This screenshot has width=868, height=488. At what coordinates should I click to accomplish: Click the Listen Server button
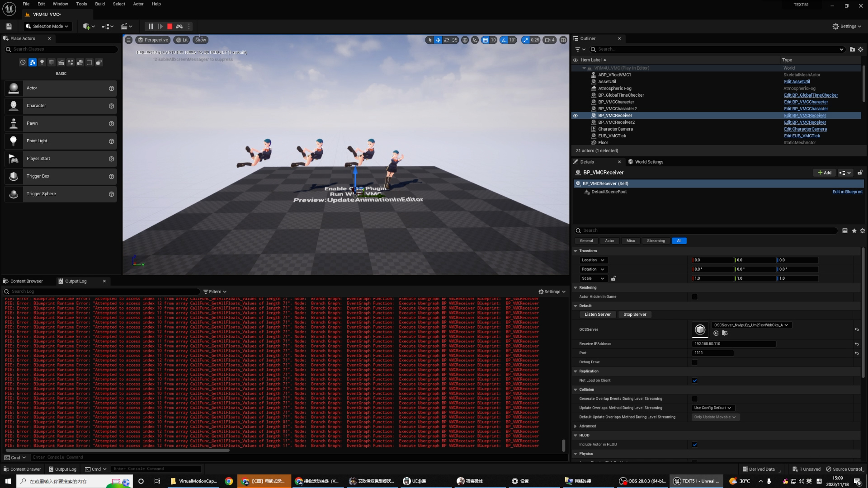coord(597,314)
